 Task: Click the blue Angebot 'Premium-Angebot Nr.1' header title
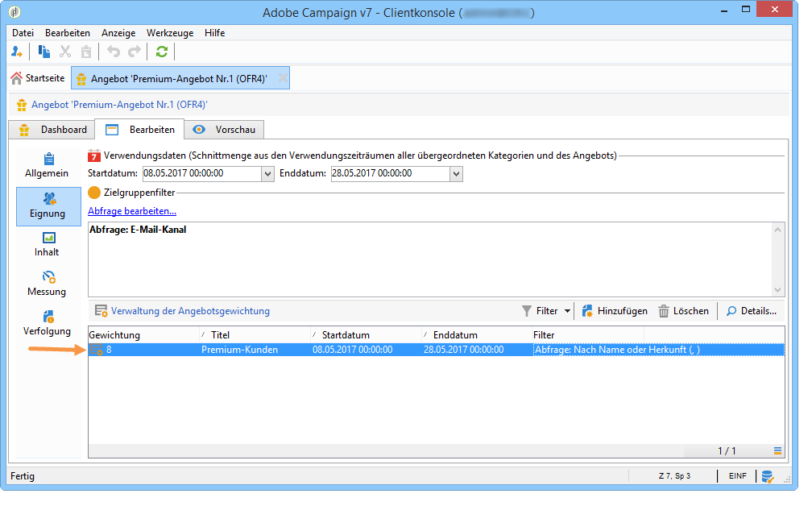point(119,105)
